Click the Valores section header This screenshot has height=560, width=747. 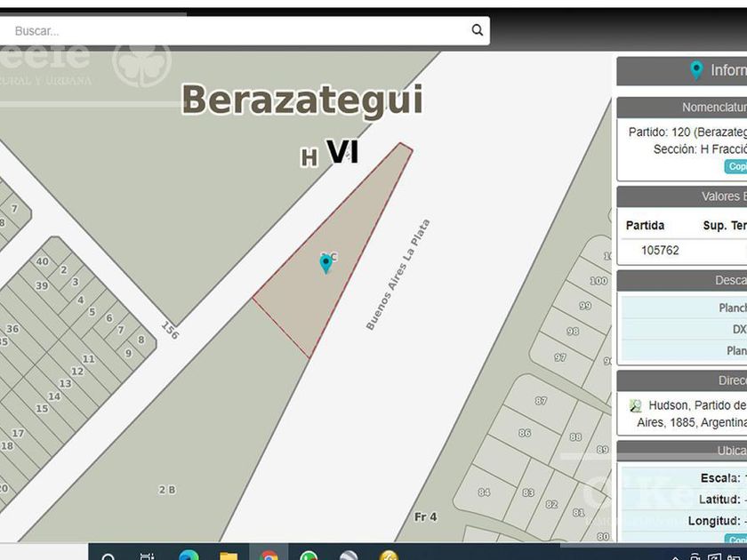pyautogui.click(x=682, y=196)
